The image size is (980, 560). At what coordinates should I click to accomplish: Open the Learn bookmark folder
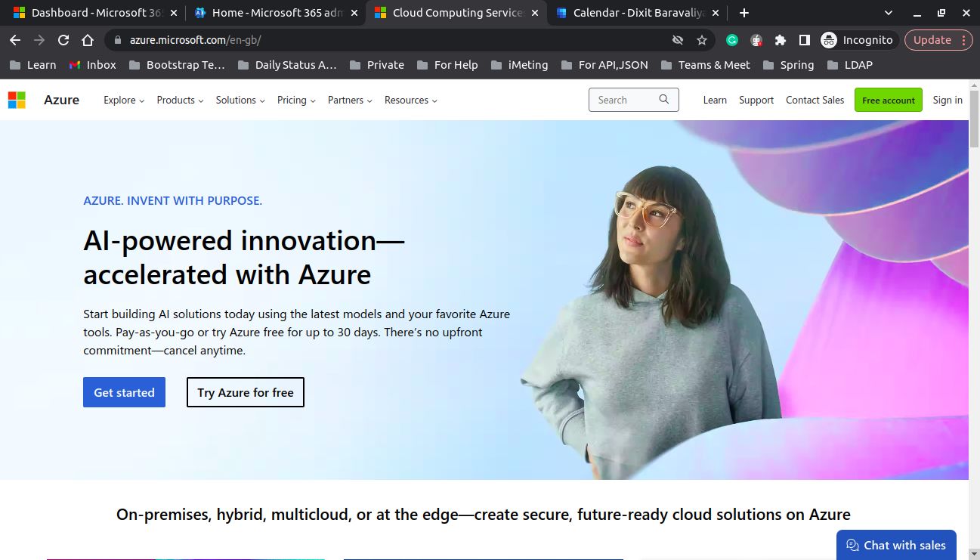pos(32,65)
